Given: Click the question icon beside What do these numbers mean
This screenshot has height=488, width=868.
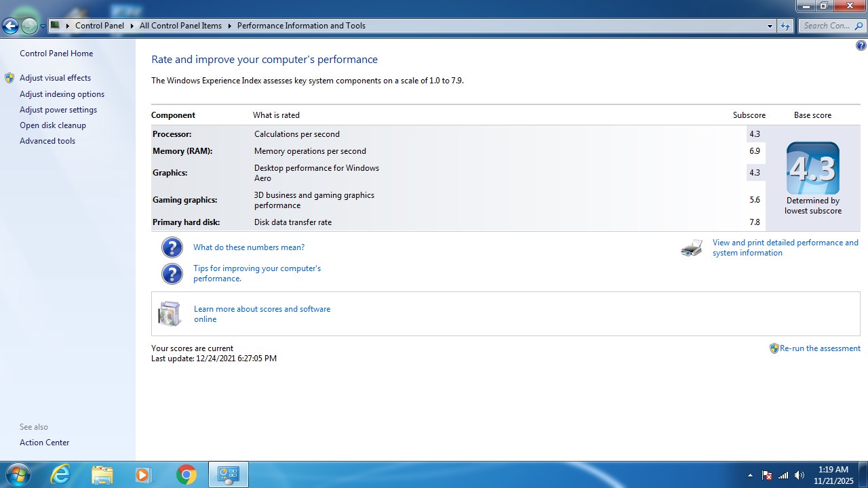Looking at the screenshot, I should coord(172,247).
